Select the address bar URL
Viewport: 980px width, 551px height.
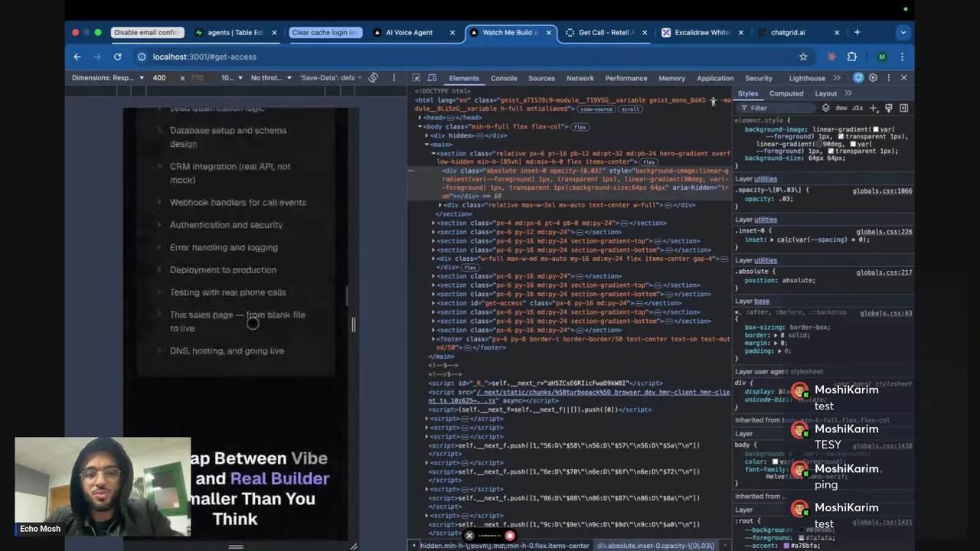204,57
